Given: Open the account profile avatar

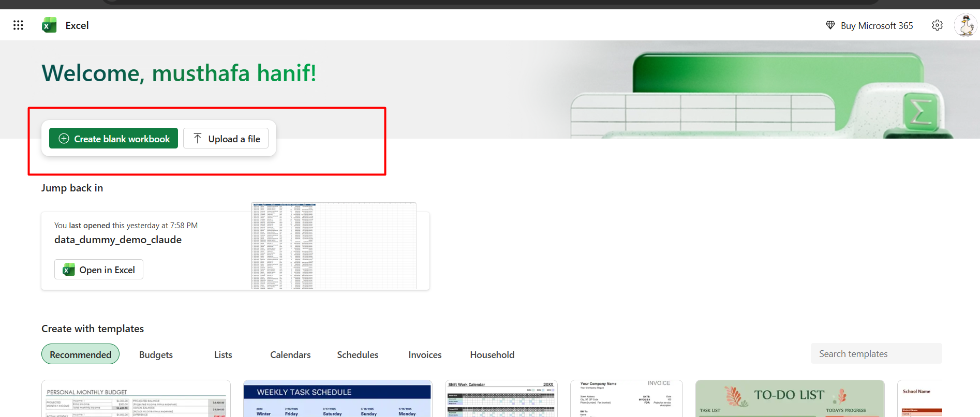Looking at the screenshot, I should 966,25.
